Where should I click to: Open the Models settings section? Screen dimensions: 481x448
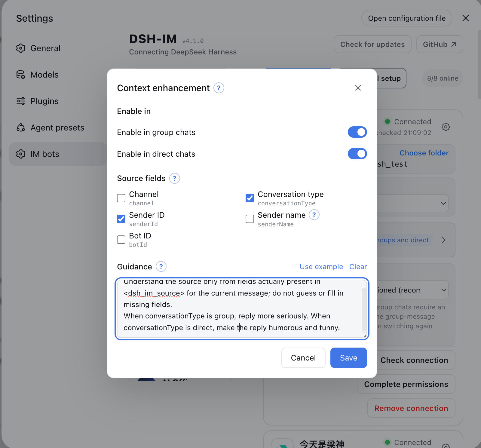57,75
